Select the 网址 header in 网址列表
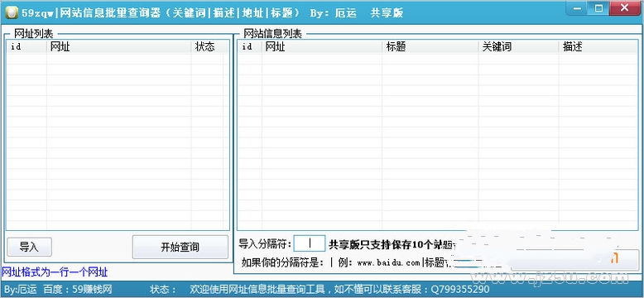Image resolution: width=644 pixels, height=298 pixels. point(118,47)
